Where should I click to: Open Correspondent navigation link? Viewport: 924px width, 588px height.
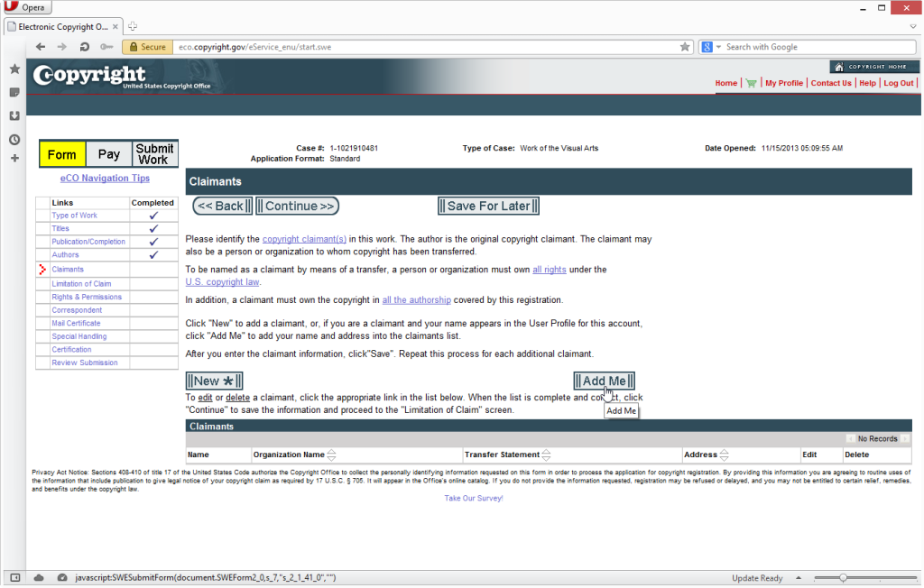(x=77, y=310)
